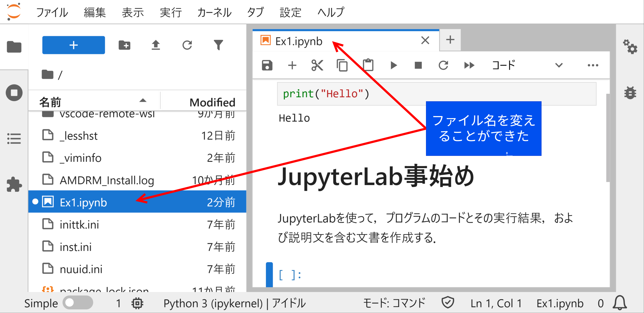Image resolution: width=644 pixels, height=313 pixels.
Task: Cut the selected cells
Action: pyautogui.click(x=317, y=65)
